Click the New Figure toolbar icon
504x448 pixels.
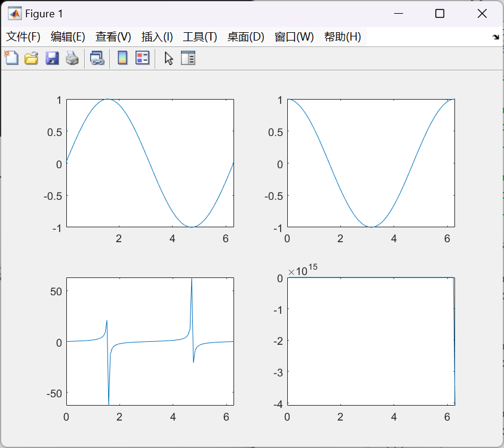pos(11,58)
